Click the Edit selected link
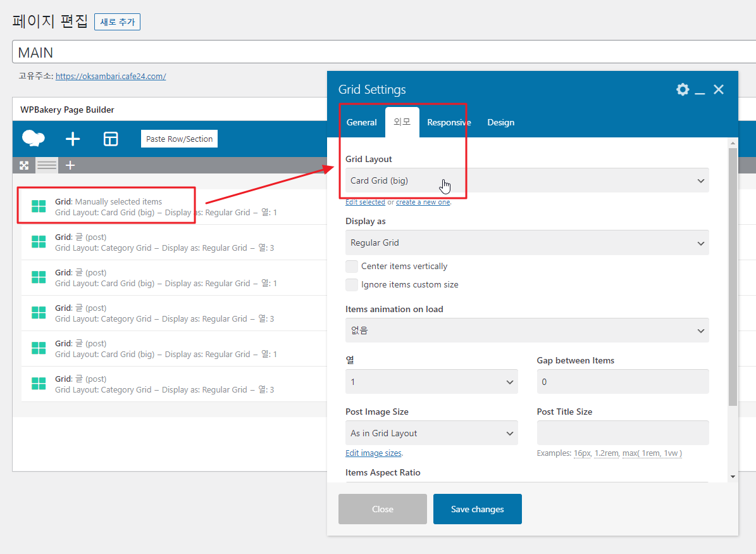This screenshot has width=756, height=554. point(365,202)
